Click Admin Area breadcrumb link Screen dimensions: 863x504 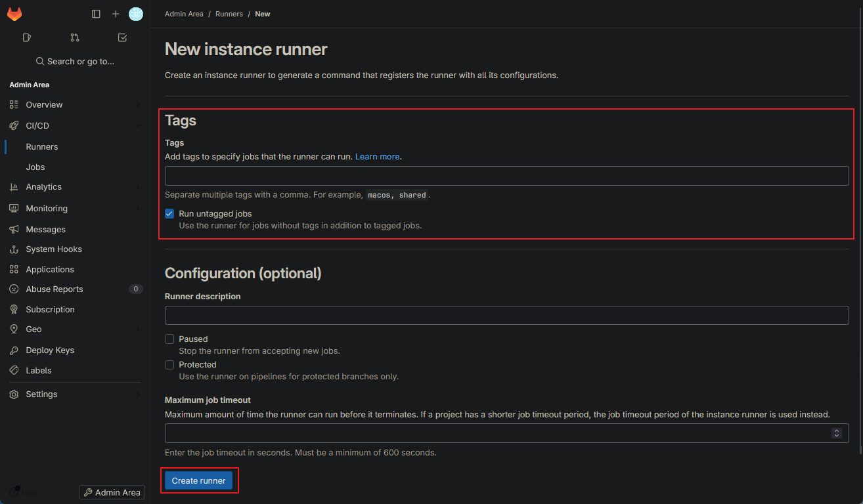pyautogui.click(x=184, y=14)
